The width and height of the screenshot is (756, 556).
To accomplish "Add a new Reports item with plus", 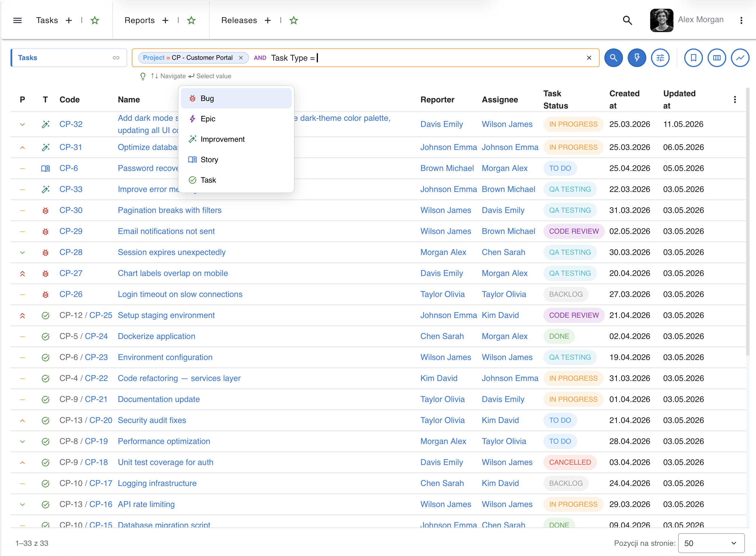I will [165, 20].
